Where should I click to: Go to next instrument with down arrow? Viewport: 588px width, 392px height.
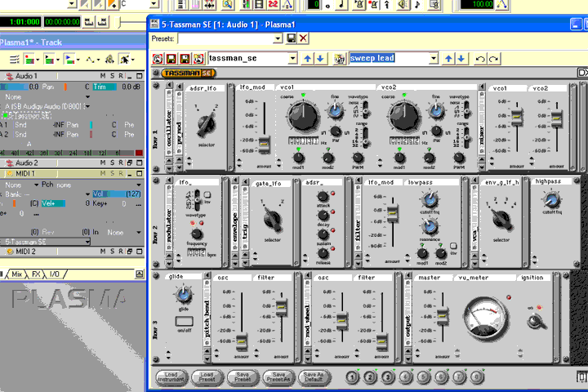pyautogui.click(x=320, y=59)
